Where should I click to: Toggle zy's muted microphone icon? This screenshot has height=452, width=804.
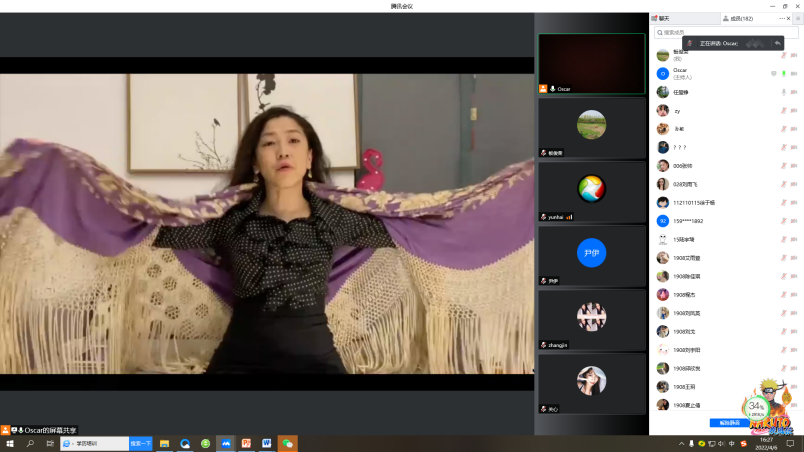[783, 111]
